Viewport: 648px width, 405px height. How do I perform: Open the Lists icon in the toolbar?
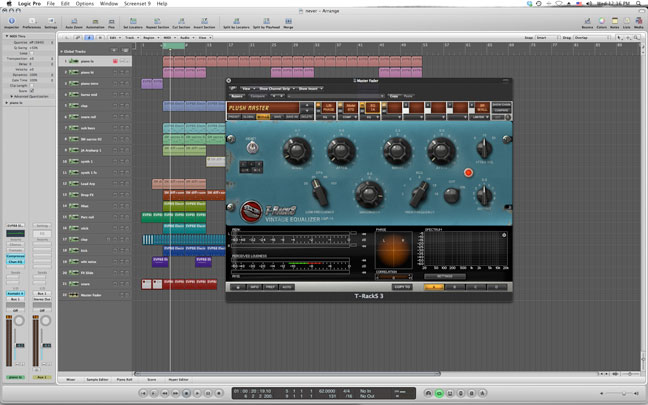pyautogui.click(x=627, y=21)
